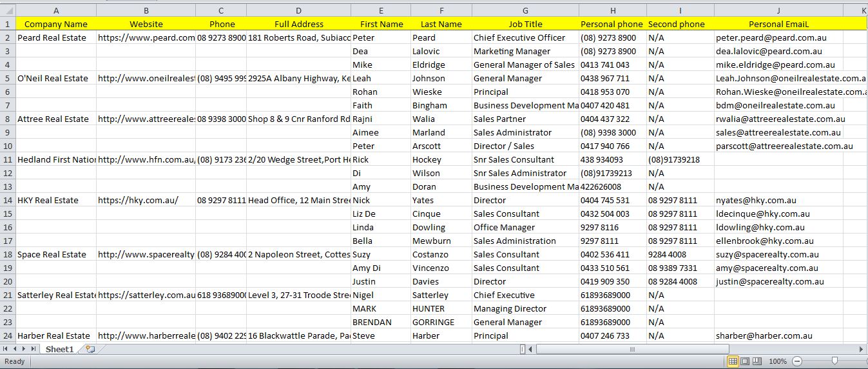Image resolution: width=868 pixels, height=369 pixels.
Task: Switch to Page Layout view
Action: [x=745, y=361]
